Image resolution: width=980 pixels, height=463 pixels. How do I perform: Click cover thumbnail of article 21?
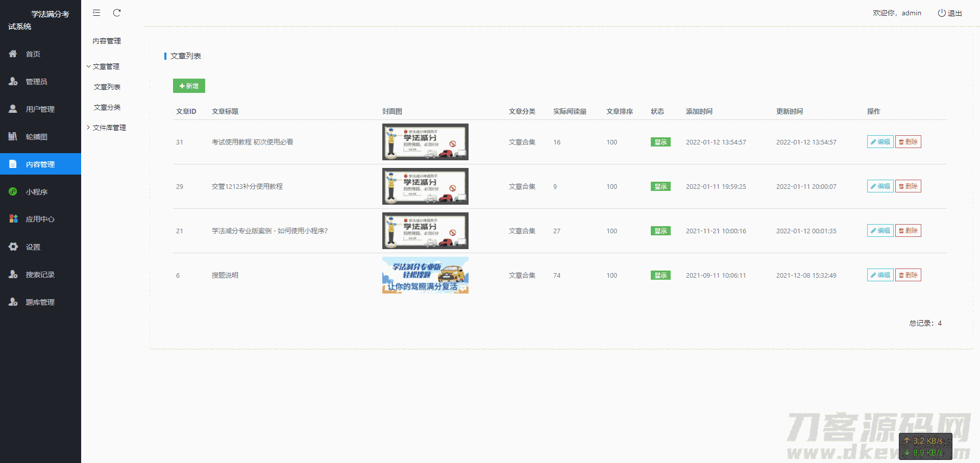[x=425, y=231]
